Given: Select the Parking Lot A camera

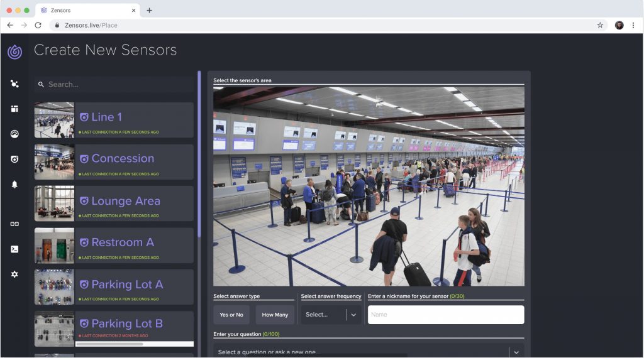Looking at the screenshot, I should tap(114, 286).
